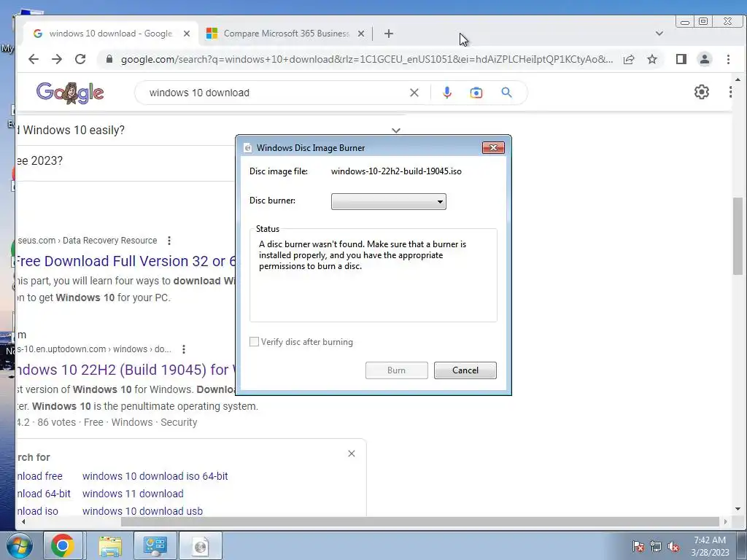Click Chrome icon in taskbar

[63, 545]
